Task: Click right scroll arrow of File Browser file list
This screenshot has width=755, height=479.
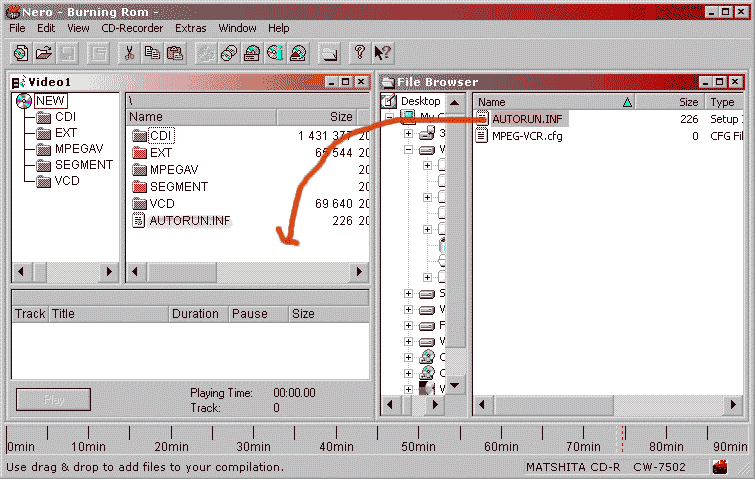Action: tap(733, 405)
